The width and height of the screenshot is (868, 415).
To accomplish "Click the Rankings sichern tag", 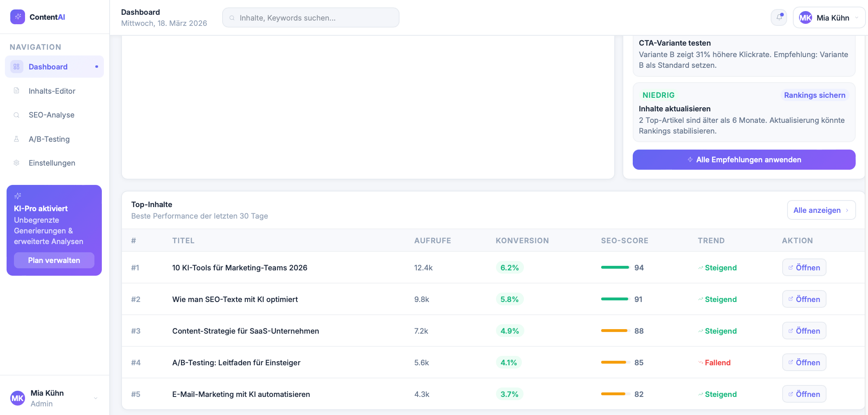I will (815, 95).
